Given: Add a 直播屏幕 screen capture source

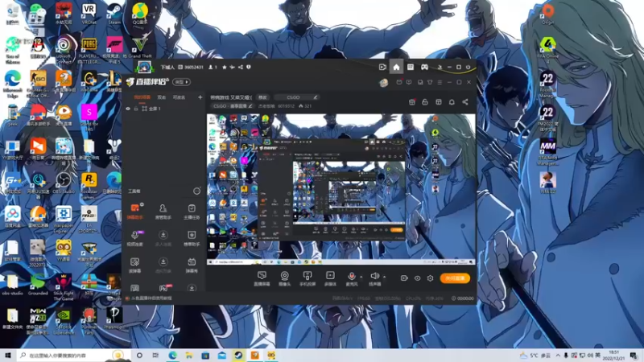Looking at the screenshot, I should (x=262, y=278).
